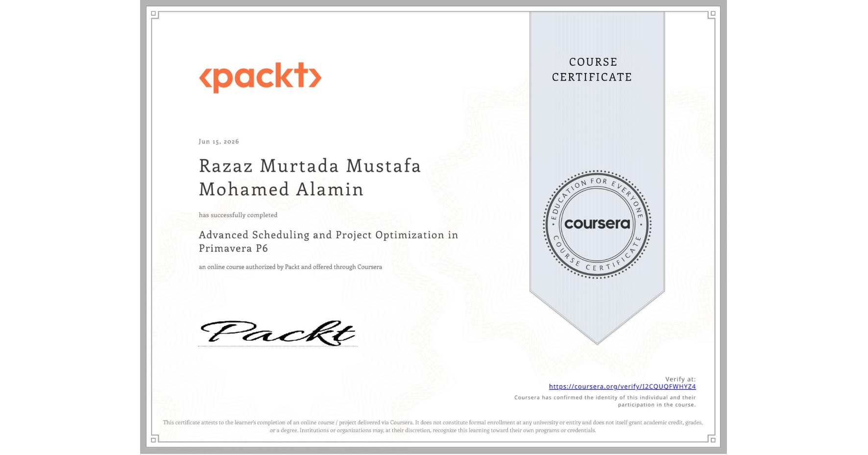Click the Coursera course certificate seal
Image resolution: width=868 pixels, height=455 pixels.
[x=597, y=225]
